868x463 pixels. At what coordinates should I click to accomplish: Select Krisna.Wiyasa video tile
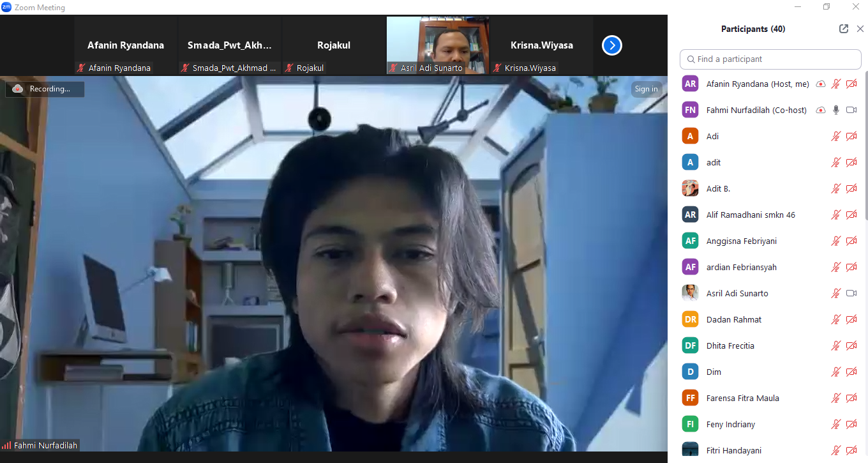[x=542, y=45]
